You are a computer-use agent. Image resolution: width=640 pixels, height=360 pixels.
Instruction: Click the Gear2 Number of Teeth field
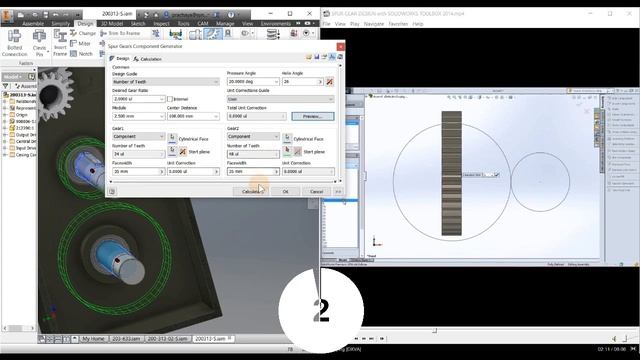click(x=253, y=154)
